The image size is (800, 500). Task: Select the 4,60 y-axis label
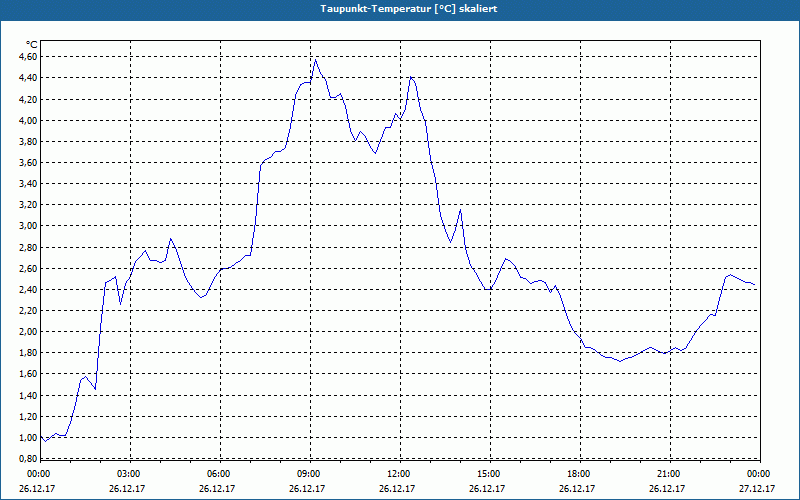point(28,57)
